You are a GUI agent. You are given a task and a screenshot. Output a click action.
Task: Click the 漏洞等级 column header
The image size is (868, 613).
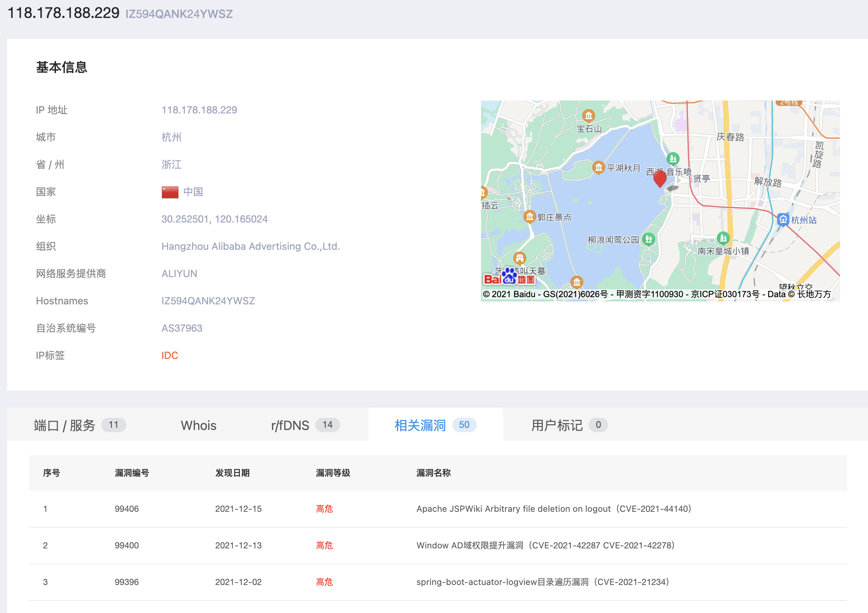coord(333,473)
